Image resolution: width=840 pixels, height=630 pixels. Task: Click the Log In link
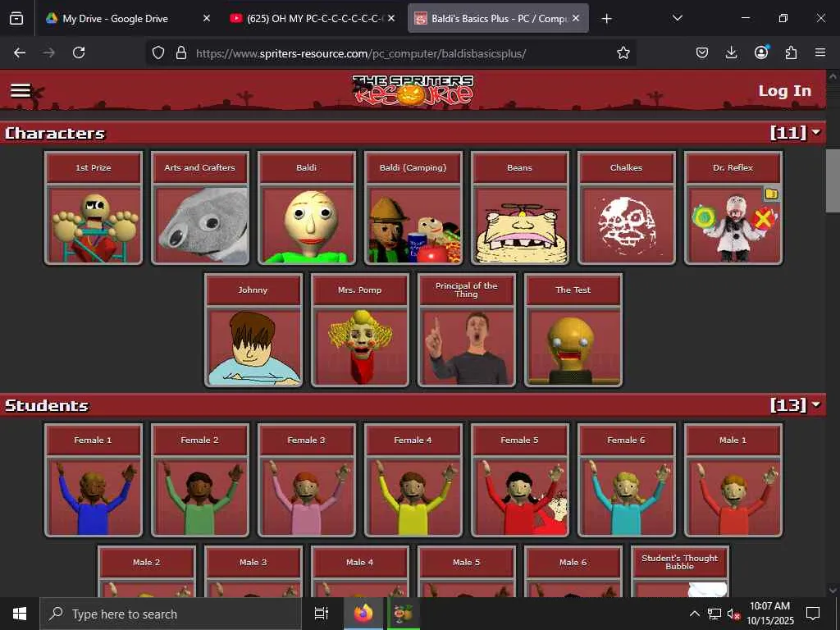coord(785,90)
